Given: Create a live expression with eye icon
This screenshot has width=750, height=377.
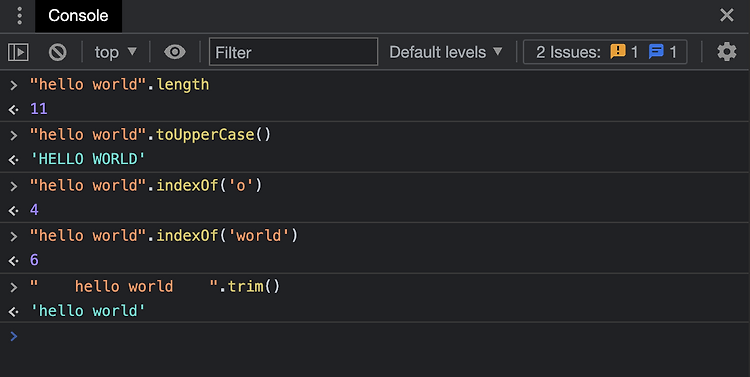Looking at the screenshot, I should (x=175, y=52).
